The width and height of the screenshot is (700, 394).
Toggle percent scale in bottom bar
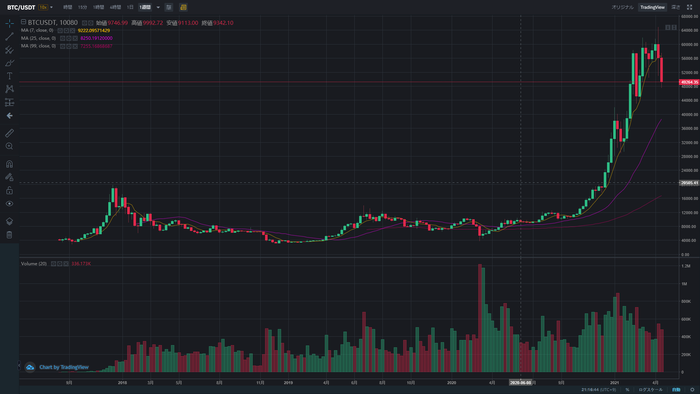tap(627, 390)
